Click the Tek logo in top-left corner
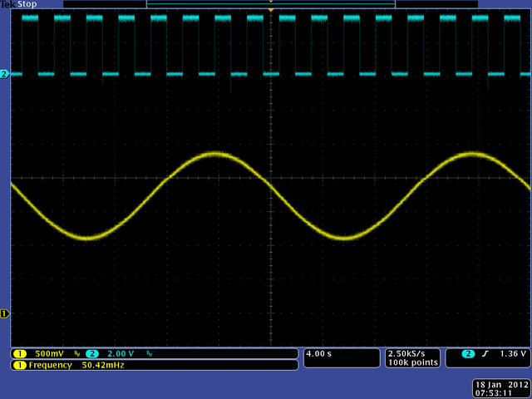The width and height of the screenshot is (532, 399). click(8, 4)
